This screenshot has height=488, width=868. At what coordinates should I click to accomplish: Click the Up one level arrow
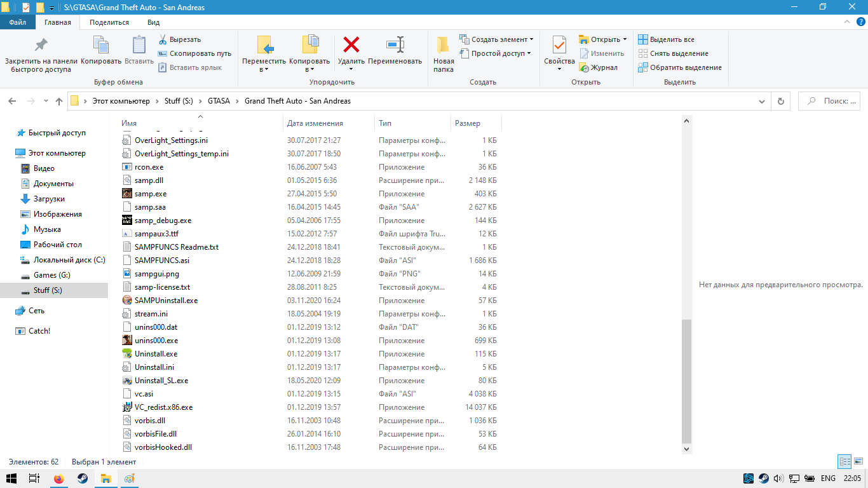coord(59,101)
